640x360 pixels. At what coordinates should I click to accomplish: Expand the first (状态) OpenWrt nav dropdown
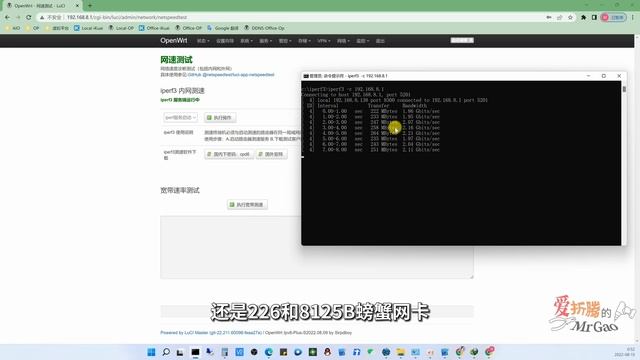pyautogui.click(x=203, y=41)
